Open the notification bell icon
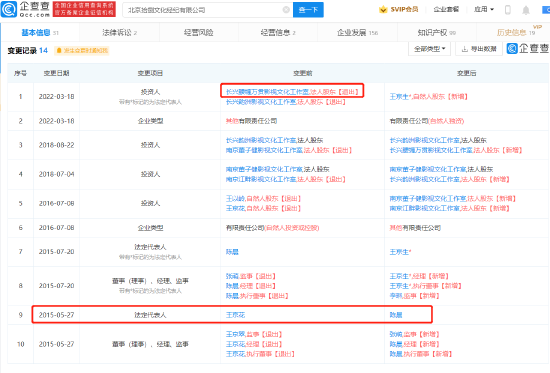Viewport: 550px width, 373px height. (526, 10)
